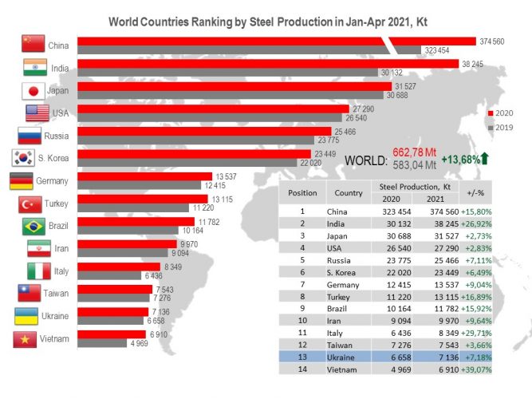Click the Country column header

349,192
